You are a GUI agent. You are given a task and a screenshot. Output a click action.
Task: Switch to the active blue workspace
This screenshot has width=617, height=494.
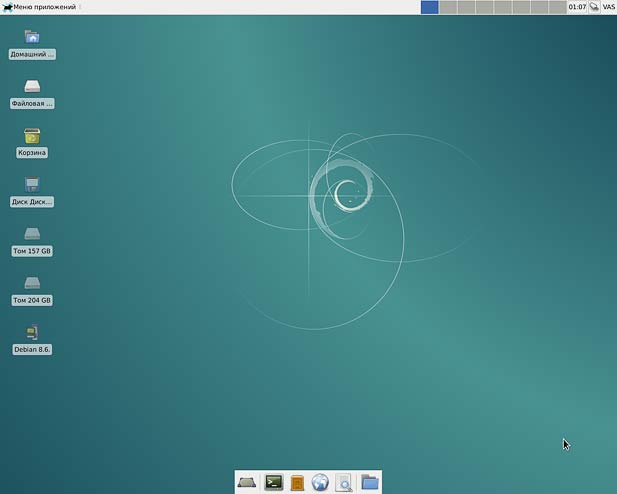[x=429, y=7]
